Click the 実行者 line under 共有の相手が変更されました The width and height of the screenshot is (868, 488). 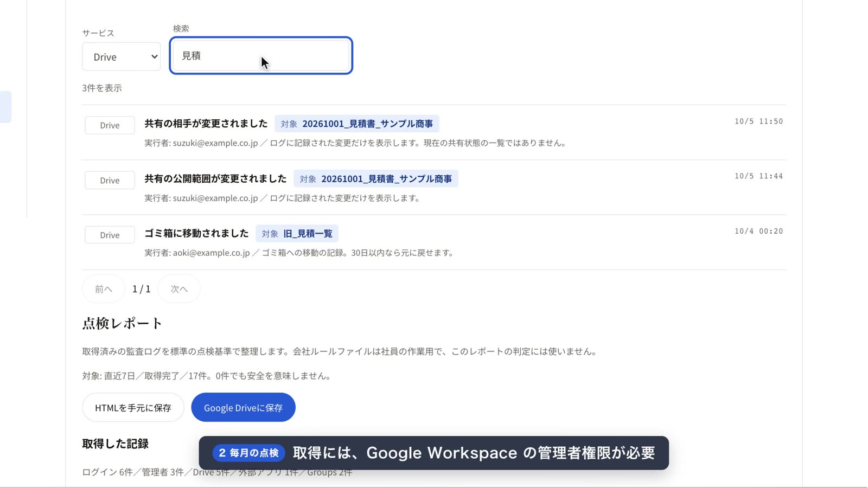356,143
